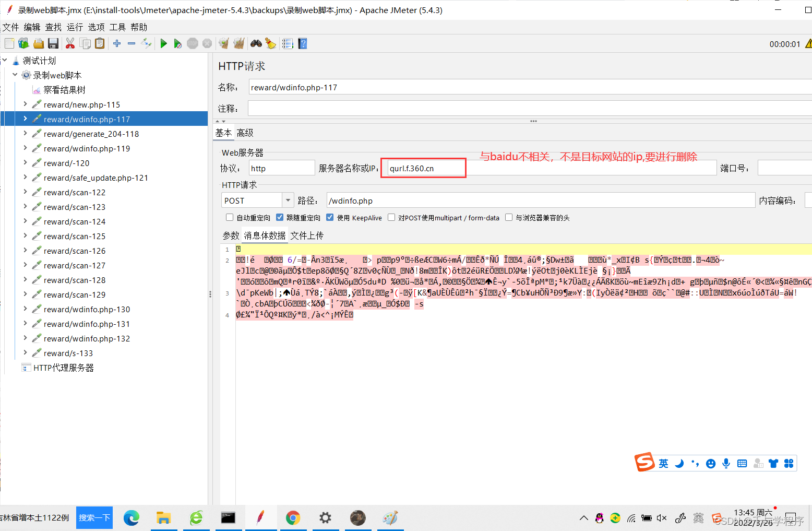The image size is (812, 531).
Task: Click the Copy icon in toolbar
Action: point(85,43)
